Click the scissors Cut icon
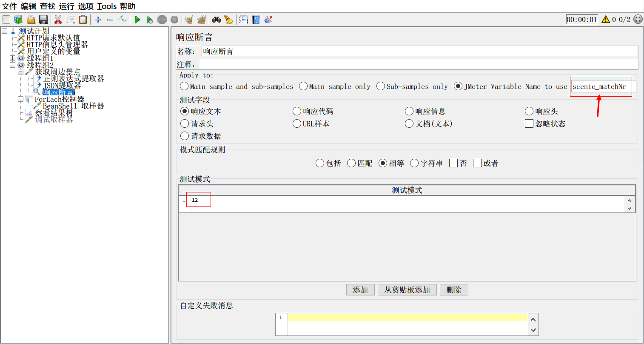644x344 pixels. 58,20
